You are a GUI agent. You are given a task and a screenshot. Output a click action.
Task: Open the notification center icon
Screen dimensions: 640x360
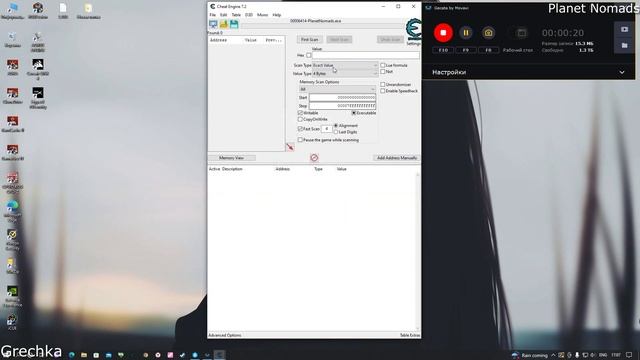point(629,355)
